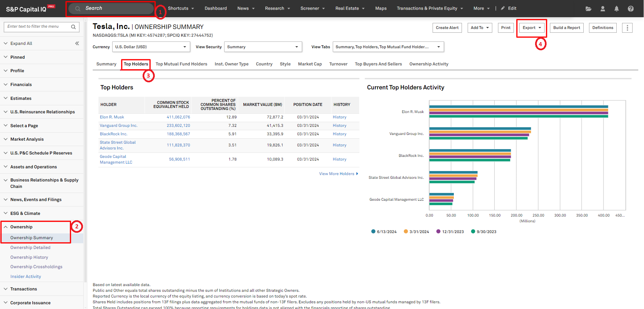Image resolution: width=644 pixels, height=309 pixels.
Task: Click the magnifier in menu filter box
Action: 73,27
